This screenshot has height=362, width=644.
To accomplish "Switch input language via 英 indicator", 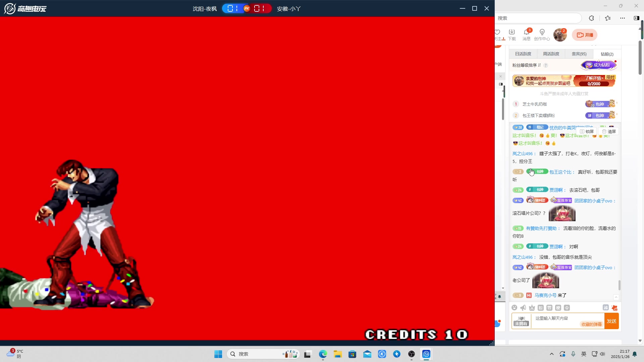I will 584,354.
